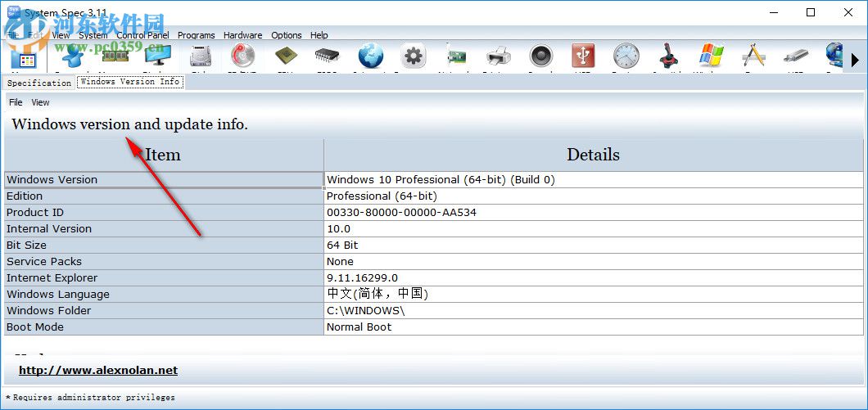This screenshot has height=410, width=868.
Task: Click the Windows version and update info heading
Action: [130, 124]
